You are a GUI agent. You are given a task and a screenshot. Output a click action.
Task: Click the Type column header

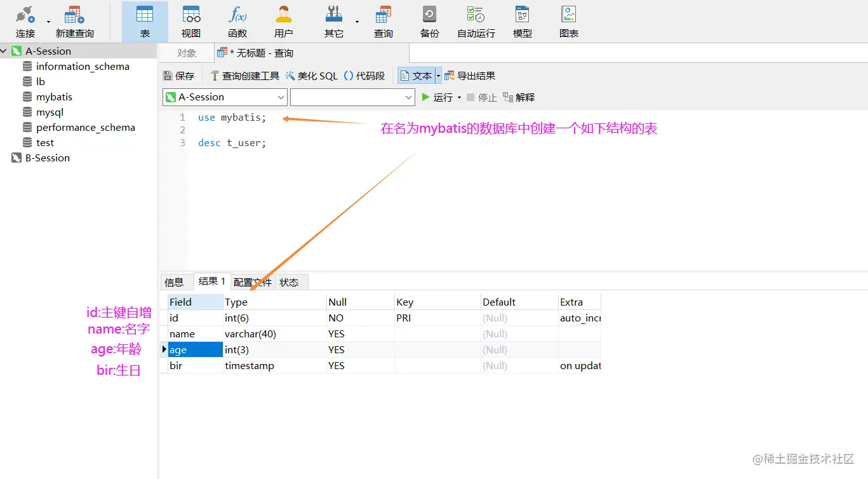pos(274,302)
